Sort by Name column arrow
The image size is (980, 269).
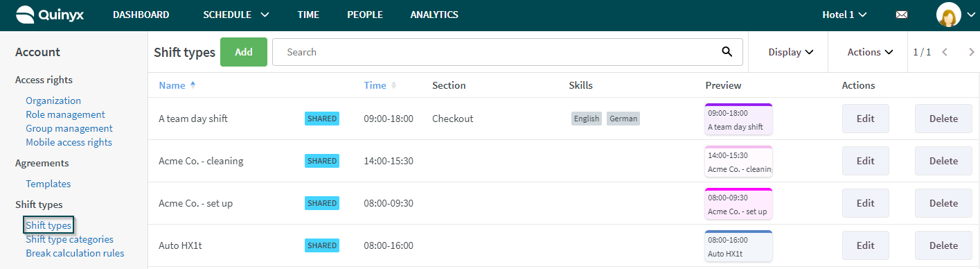click(193, 85)
